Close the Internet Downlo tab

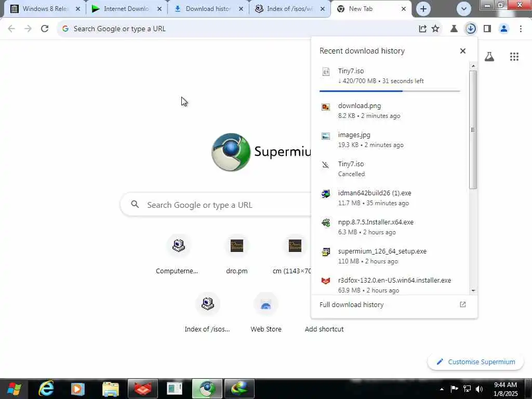[159, 9]
